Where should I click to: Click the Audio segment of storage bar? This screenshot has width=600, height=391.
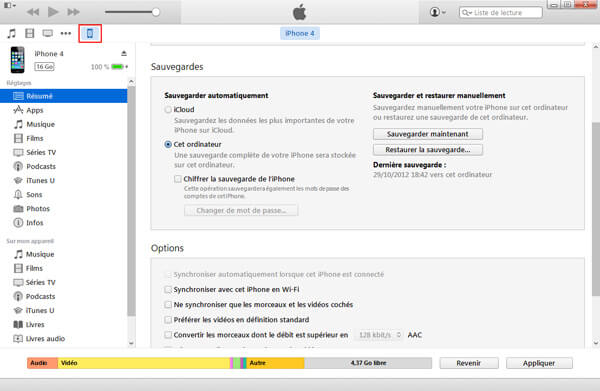coord(42,363)
